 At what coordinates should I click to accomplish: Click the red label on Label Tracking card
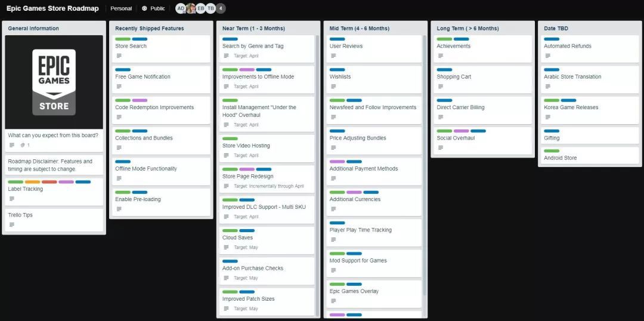(49, 182)
